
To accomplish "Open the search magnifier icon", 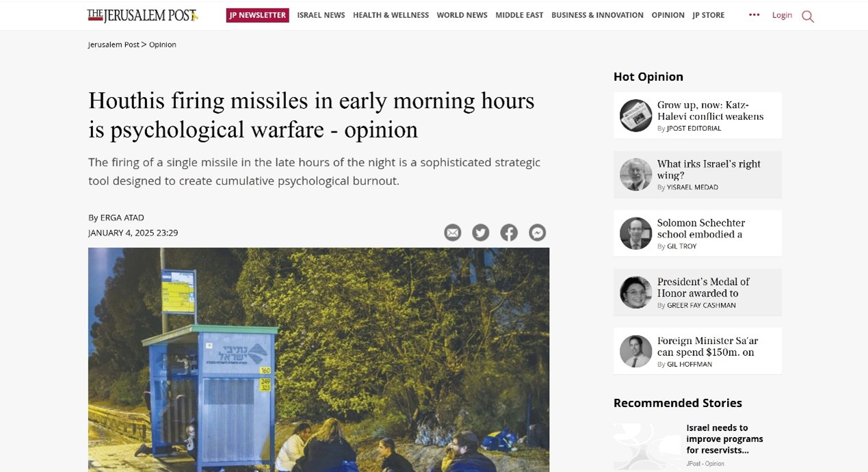I will [x=808, y=16].
